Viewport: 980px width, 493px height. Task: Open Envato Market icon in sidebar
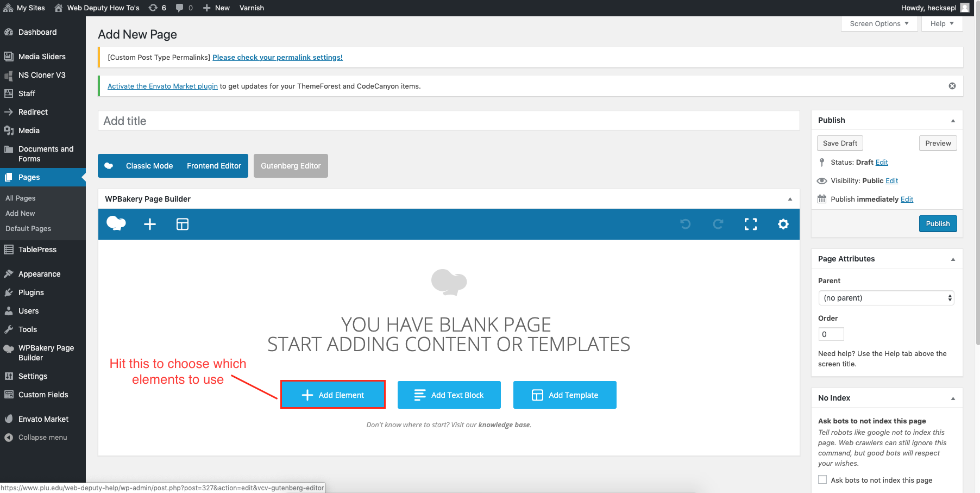[9, 419]
